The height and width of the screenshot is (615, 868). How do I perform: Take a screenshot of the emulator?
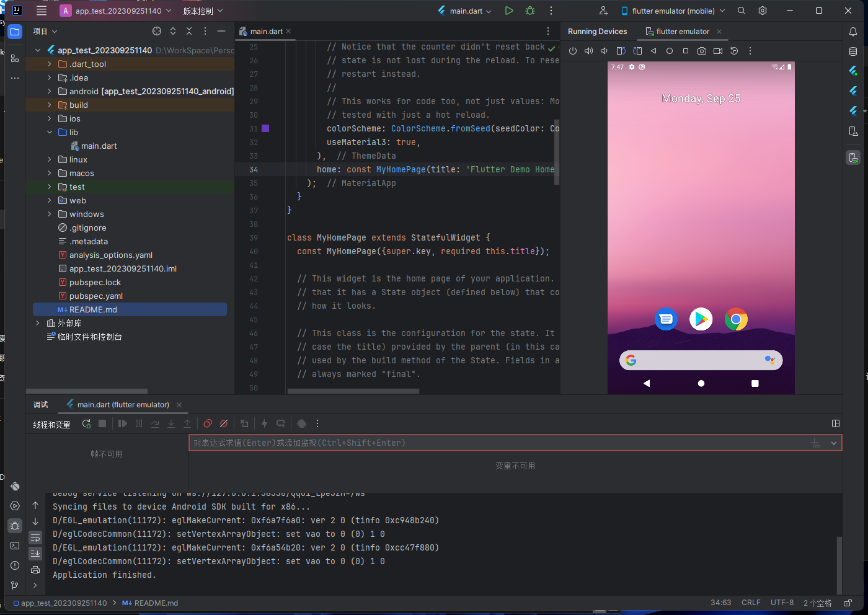click(x=702, y=51)
